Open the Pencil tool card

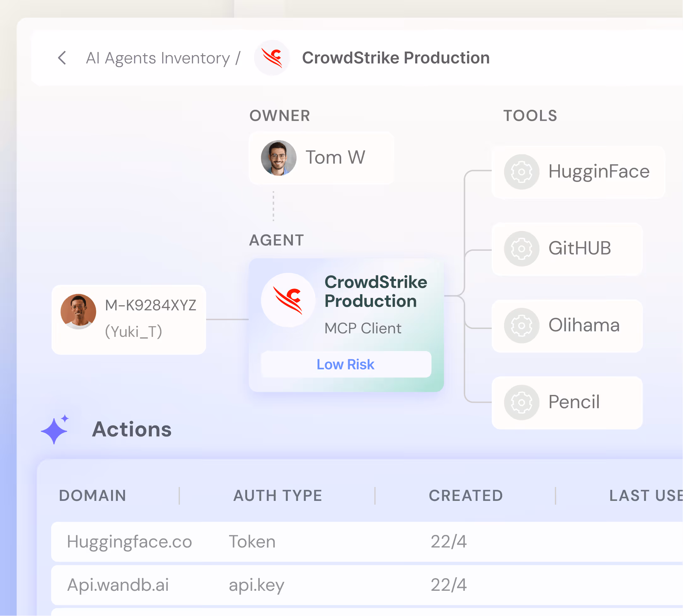(567, 403)
